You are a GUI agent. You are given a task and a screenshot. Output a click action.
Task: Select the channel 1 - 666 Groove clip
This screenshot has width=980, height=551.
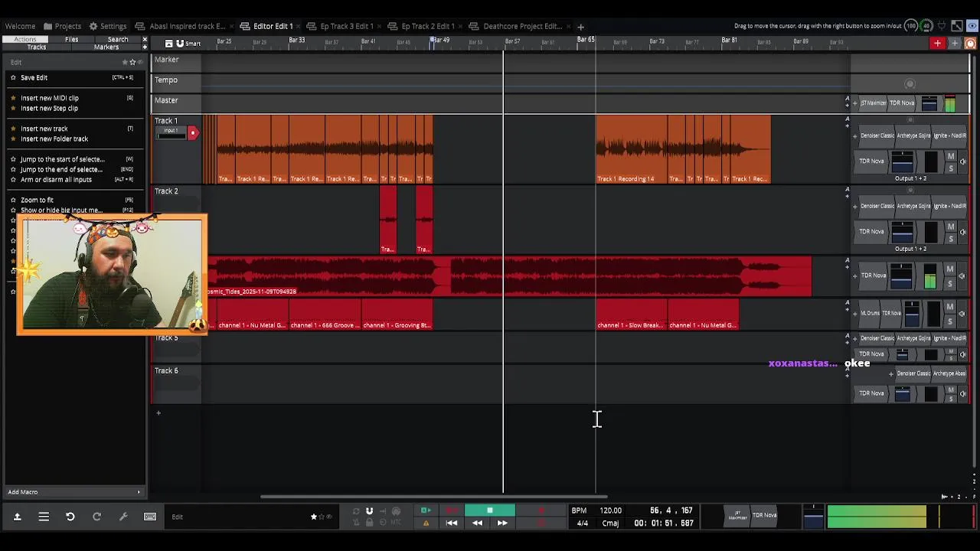click(x=325, y=315)
